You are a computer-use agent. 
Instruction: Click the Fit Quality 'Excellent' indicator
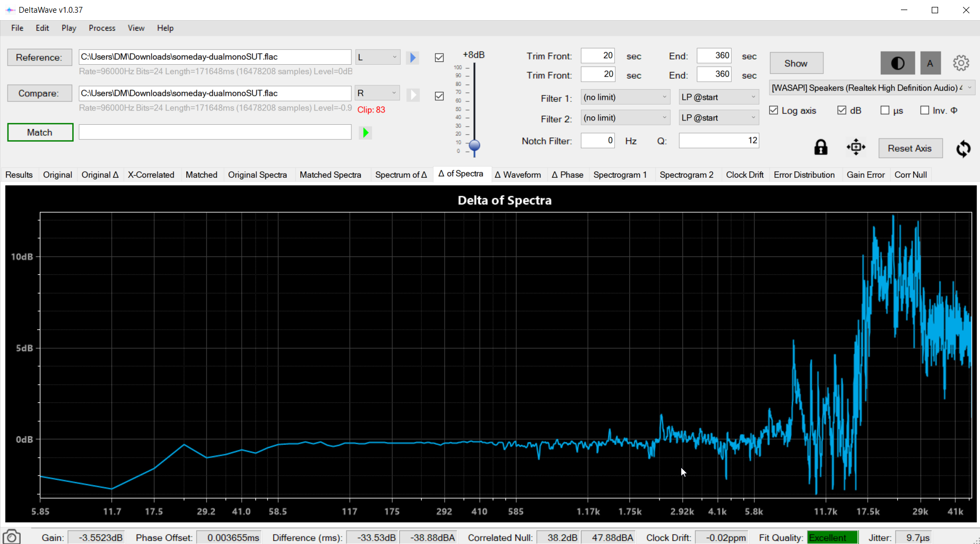point(832,538)
